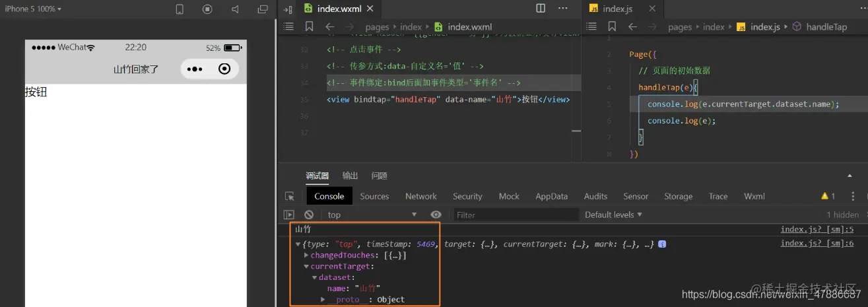
Task: Click the outline list icon in js editor
Action: click(591, 26)
